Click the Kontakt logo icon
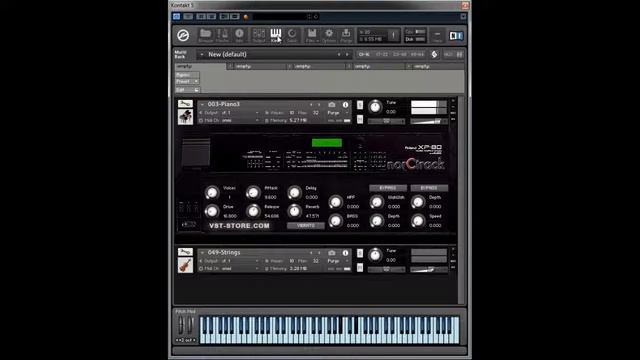 [183, 36]
